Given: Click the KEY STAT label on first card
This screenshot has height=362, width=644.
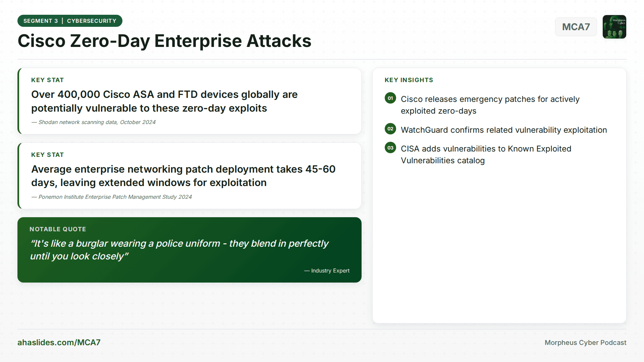Looking at the screenshot, I should 47,80.
